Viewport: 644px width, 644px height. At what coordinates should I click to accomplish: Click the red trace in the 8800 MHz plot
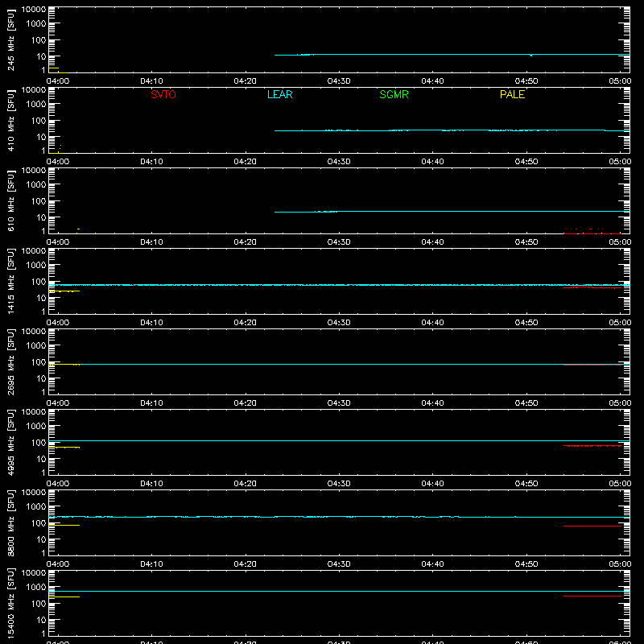[x=592, y=526]
